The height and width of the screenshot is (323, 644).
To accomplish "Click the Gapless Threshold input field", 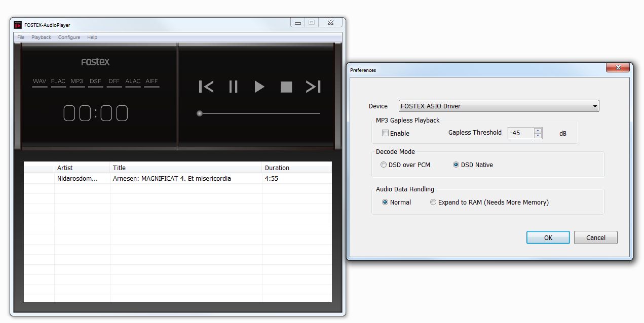I will [521, 133].
